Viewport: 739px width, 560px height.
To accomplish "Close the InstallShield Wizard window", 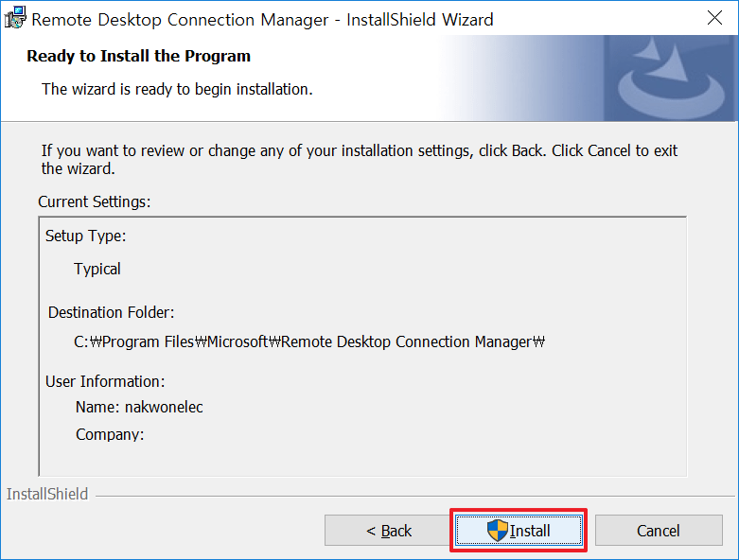I will tap(715, 18).
